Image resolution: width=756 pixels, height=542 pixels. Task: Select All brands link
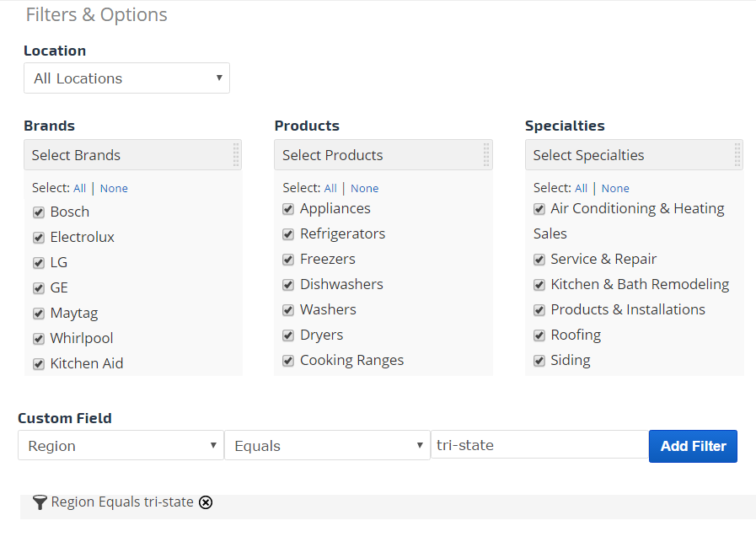(x=79, y=189)
